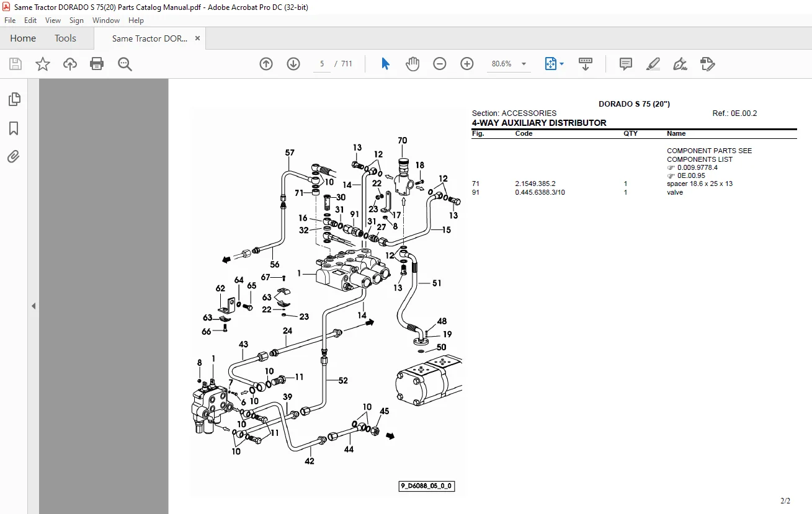Image resolution: width=812 pixels, height=514 pixels.
Task: Click diagram callout number 70
Action: 402,141
